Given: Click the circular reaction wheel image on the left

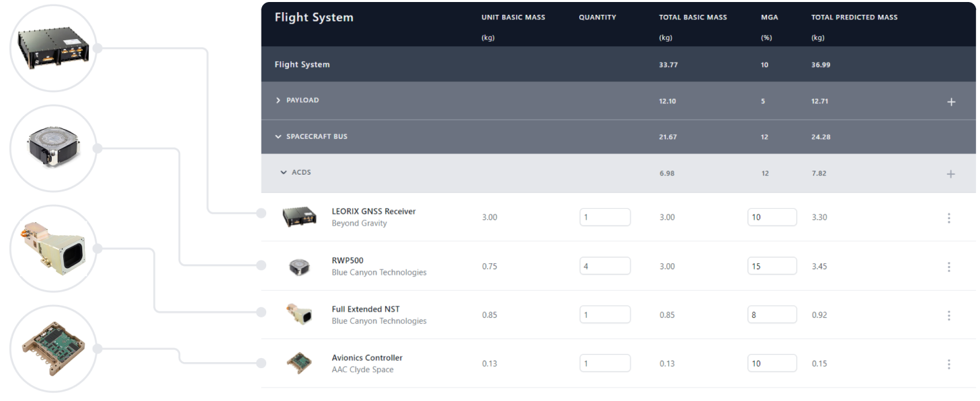Looking at the screenshot, I should coord(53,148).
